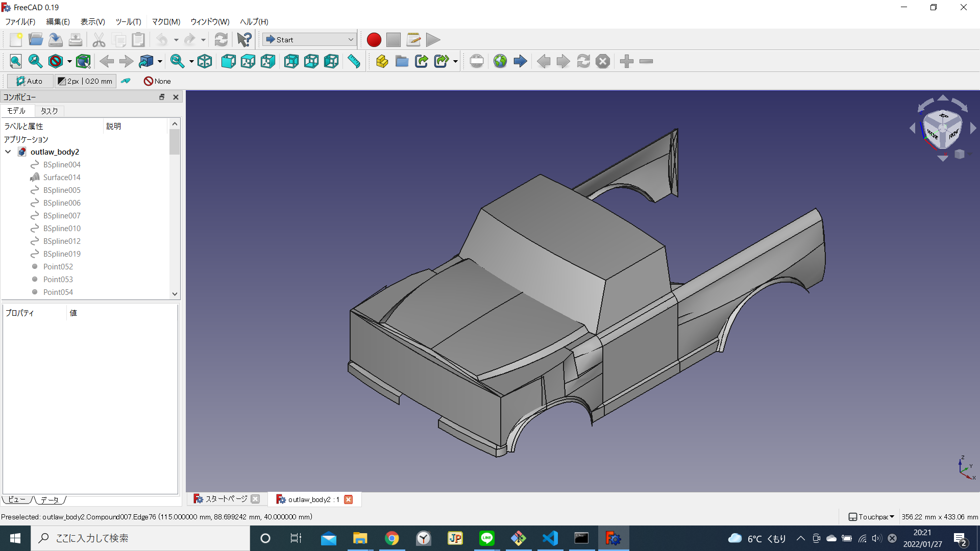Switch to the タスク tab
Viewport: 980px width, 551px height.
[49, 111]
